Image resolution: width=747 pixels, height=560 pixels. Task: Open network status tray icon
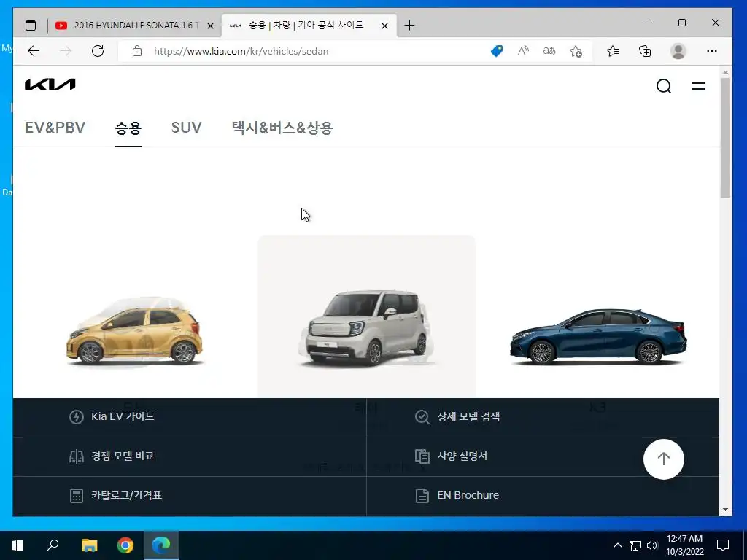click(635, 545)
